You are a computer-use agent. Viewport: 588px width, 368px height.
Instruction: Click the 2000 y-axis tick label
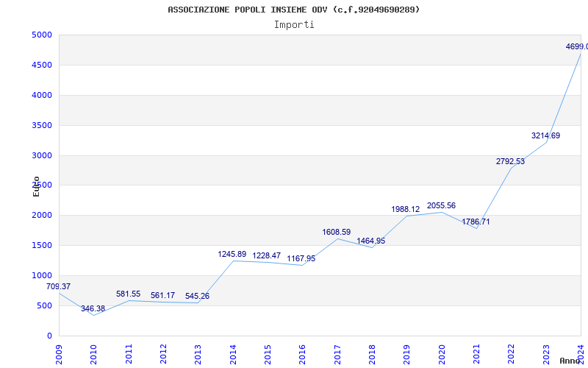tap(42, 215)
